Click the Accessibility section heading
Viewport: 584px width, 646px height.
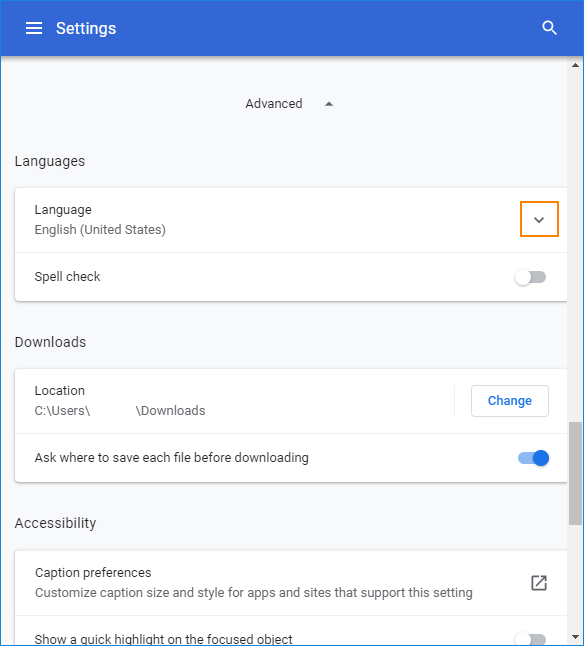[56, 523]
